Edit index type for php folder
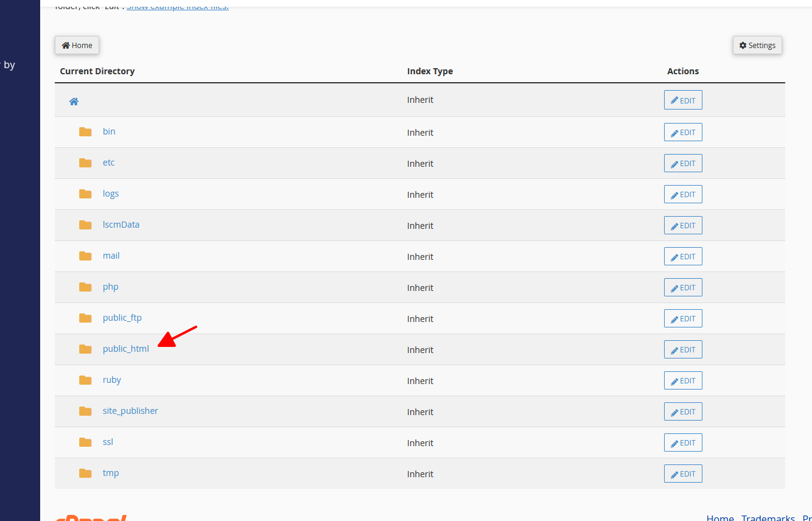812x521 pixels. point(683,287)
